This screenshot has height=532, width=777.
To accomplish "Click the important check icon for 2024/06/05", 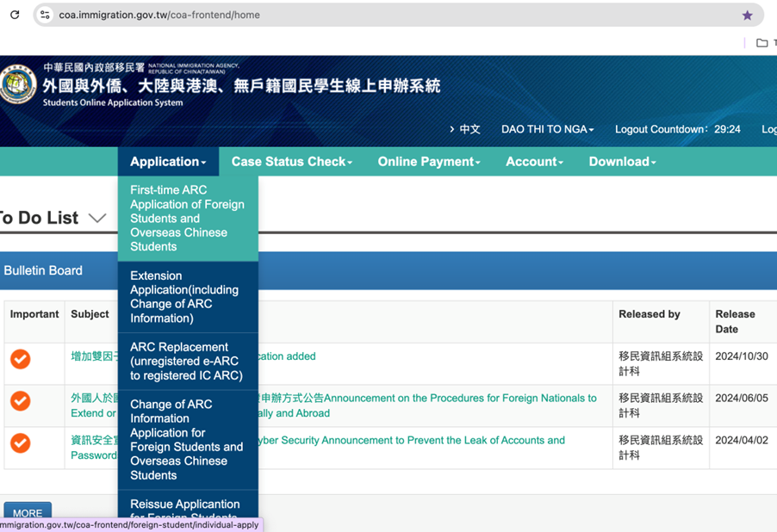I will [21, 401].
